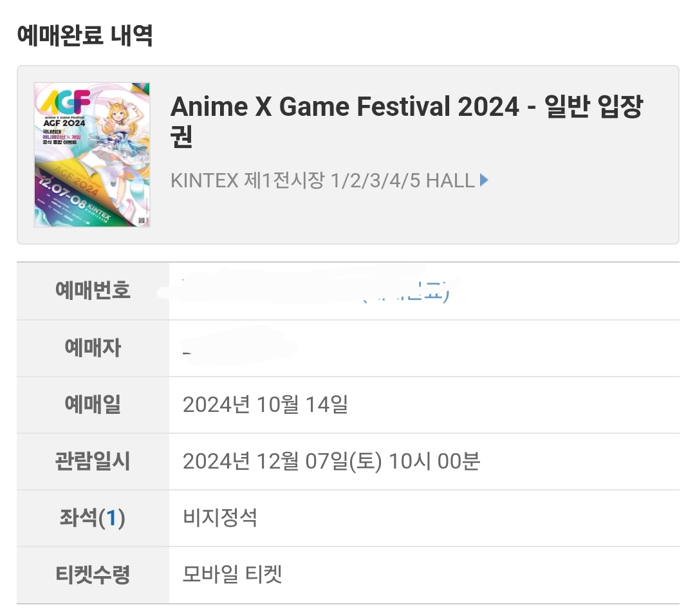The image size is (695, 616).
Task: Click the 비지정석 seat value
Action: [x=220, y=518]
